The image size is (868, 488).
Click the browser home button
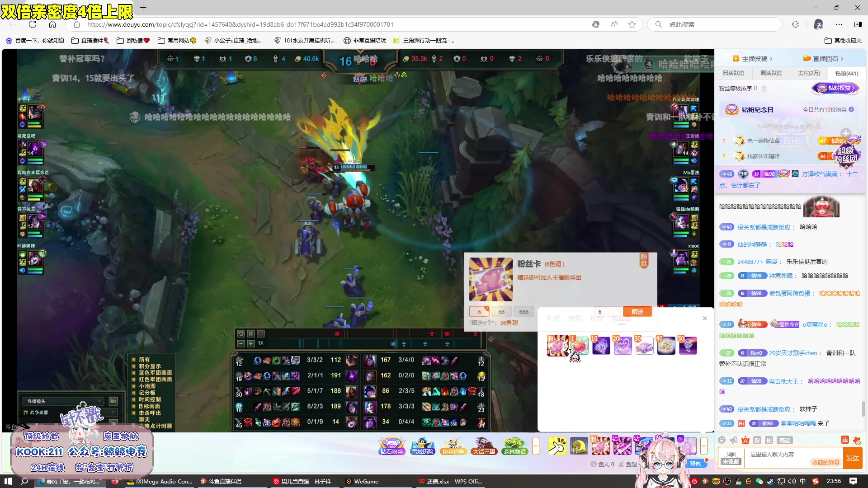(x=52, y=24)
